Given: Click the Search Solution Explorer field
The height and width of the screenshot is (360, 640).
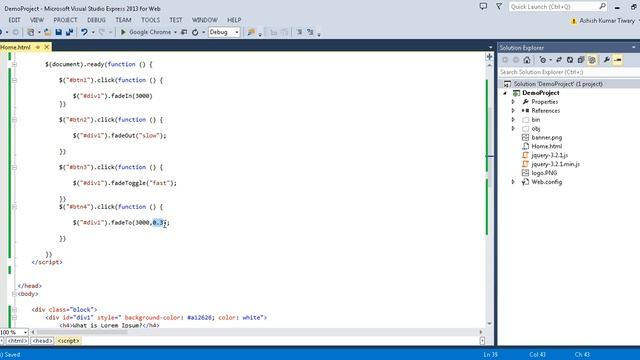Looking at the screenshot, I should [569, 72].
